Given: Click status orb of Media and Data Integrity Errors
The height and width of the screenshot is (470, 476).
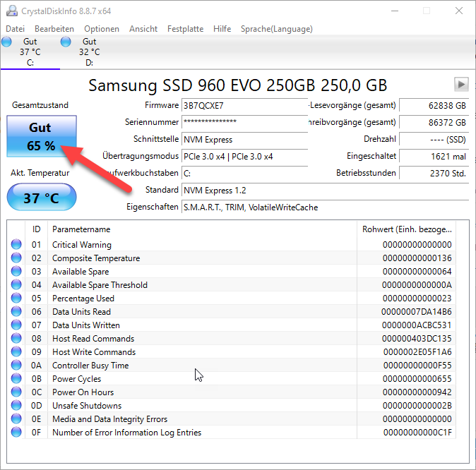Looking at the screenshot, I should (x=16, y=418).
